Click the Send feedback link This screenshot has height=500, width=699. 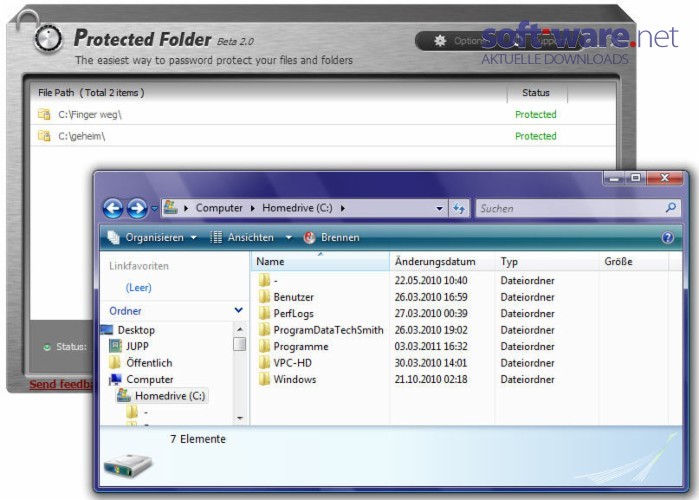pos(61,385)
